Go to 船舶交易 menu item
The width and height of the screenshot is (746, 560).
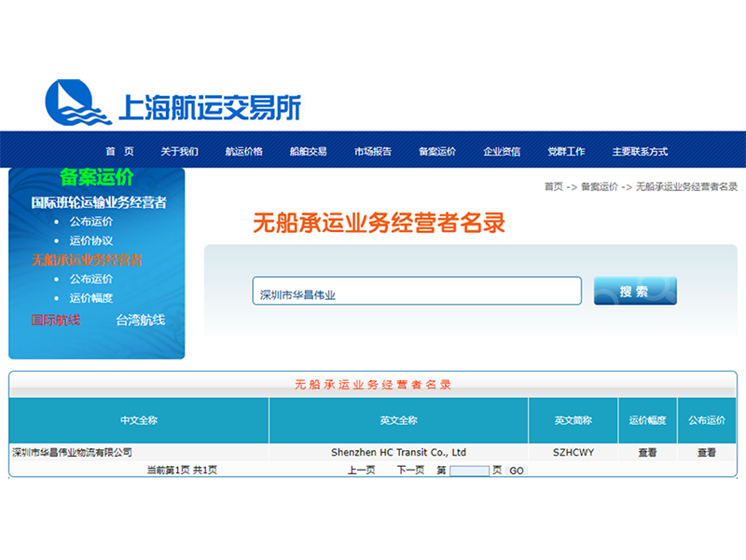pos(309,151)
